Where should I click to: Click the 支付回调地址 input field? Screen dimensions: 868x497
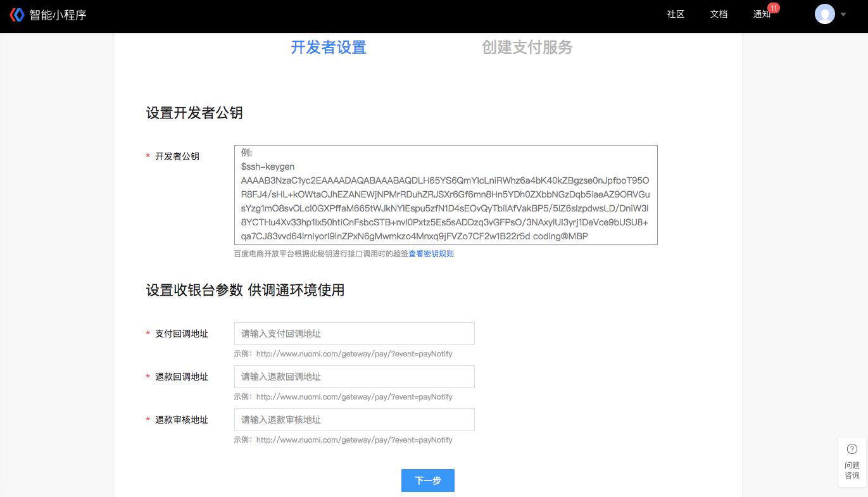point(354,334)
